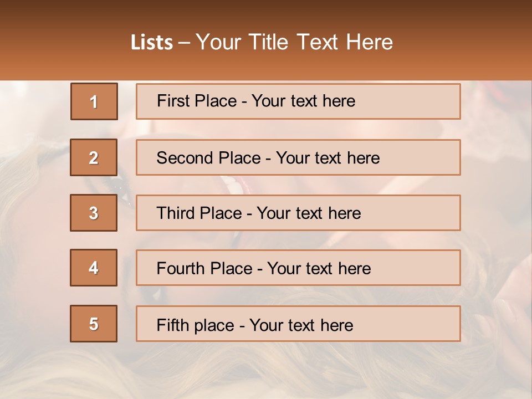This screenshot has height=399, width=532.
Task: Click the bold word Lists in title
Action: click(x=152, y=43)
